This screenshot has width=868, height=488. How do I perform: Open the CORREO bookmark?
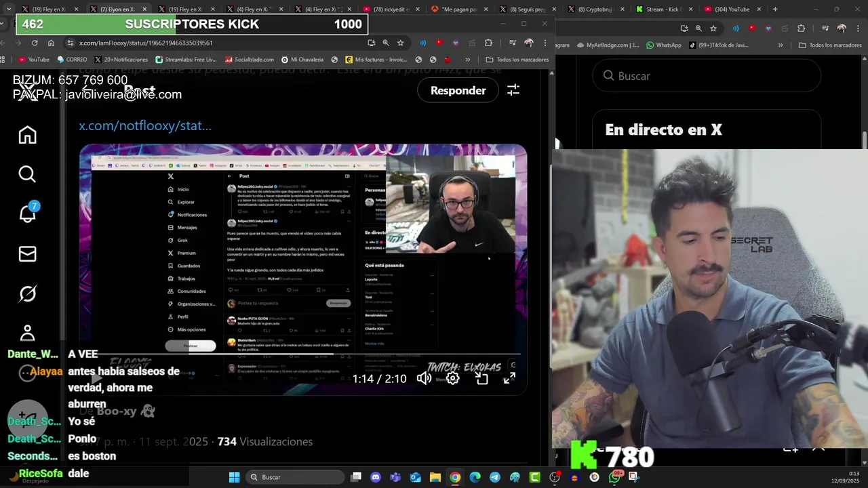[x=71, y=60]
